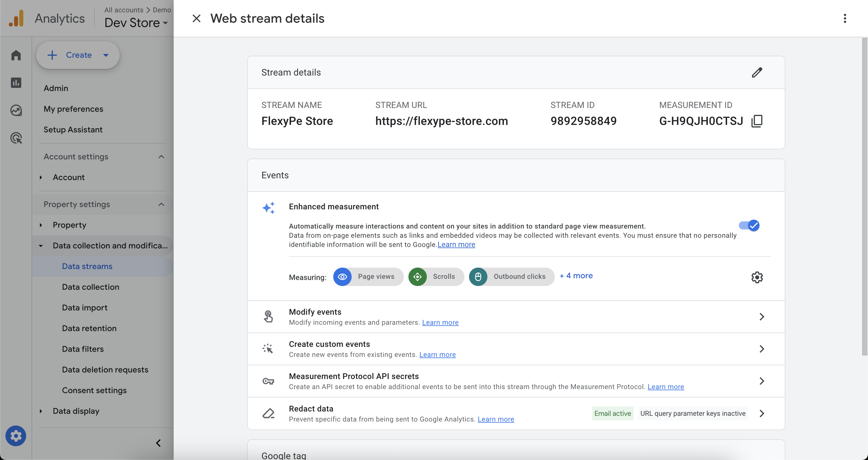Open Explore from the sidebar icon

click(x=16, y=110)
